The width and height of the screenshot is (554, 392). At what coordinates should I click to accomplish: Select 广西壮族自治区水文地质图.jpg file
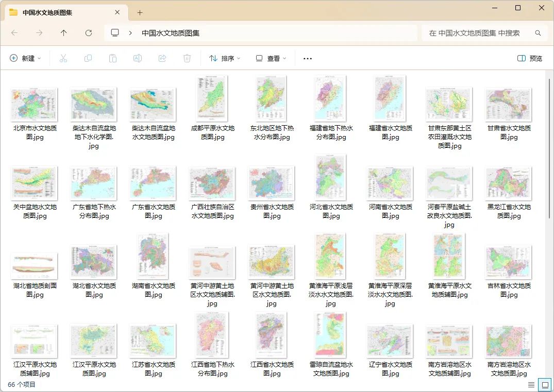coord(213,193)
